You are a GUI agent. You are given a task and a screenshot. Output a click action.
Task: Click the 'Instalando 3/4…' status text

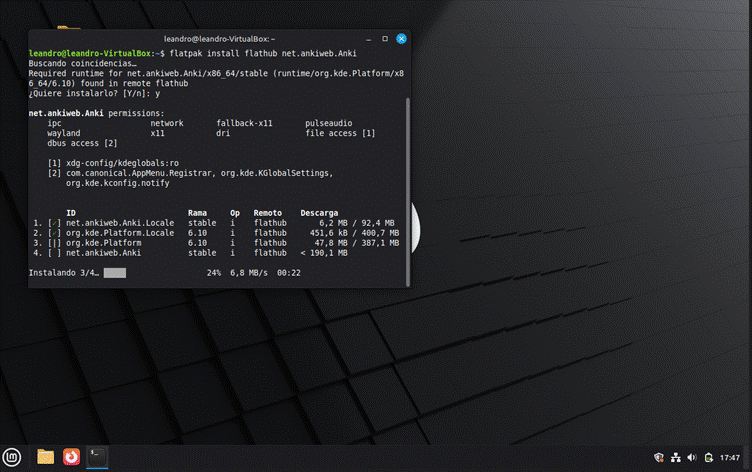click(x=64, y=273)
